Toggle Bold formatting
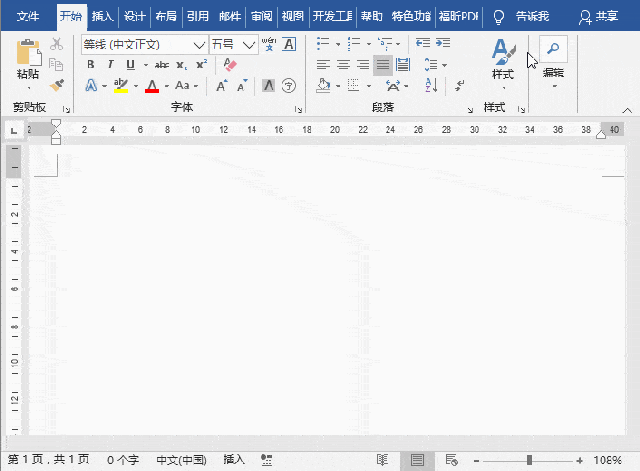This screenshot has width=640, height=471. tap(91, 64)
